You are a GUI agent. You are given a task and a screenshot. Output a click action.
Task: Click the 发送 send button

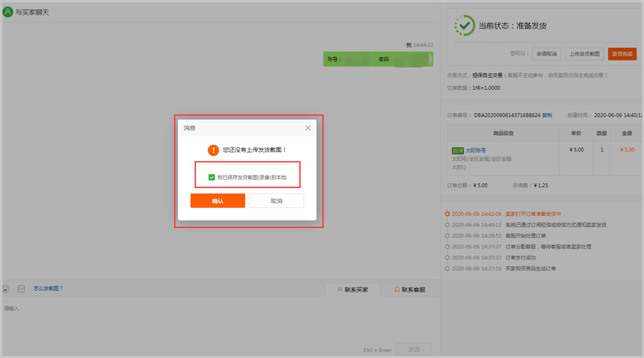[x=414, y=349]
